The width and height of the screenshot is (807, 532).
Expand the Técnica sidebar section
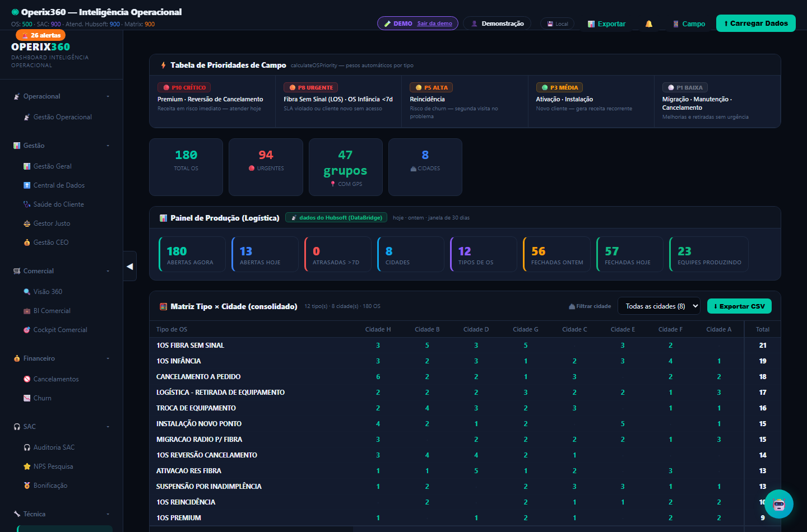pos(62,514)
